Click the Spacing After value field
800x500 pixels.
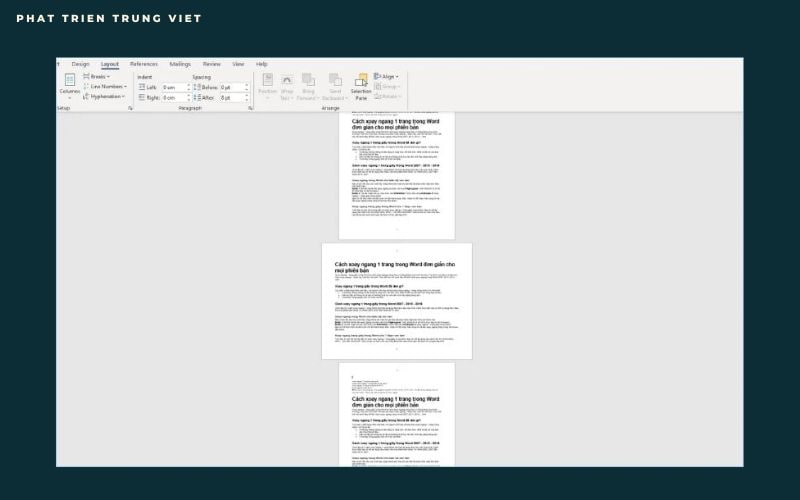(x=232, y=98)
